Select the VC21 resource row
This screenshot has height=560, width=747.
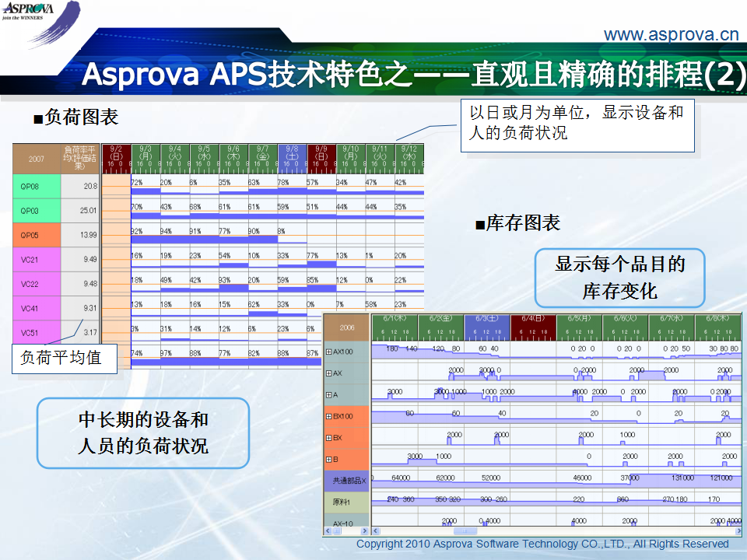point(37,260)
